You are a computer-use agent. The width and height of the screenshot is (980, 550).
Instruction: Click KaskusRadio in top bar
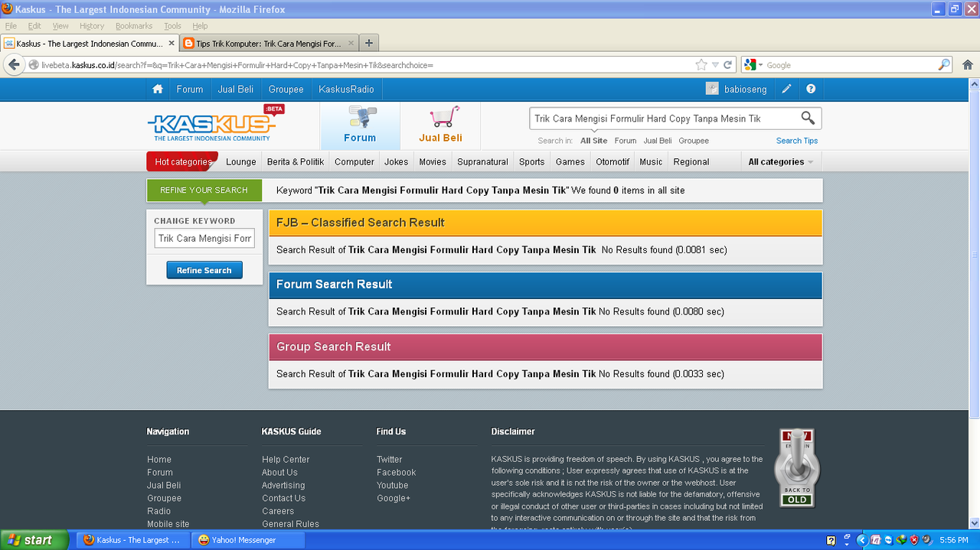(347, 89)
